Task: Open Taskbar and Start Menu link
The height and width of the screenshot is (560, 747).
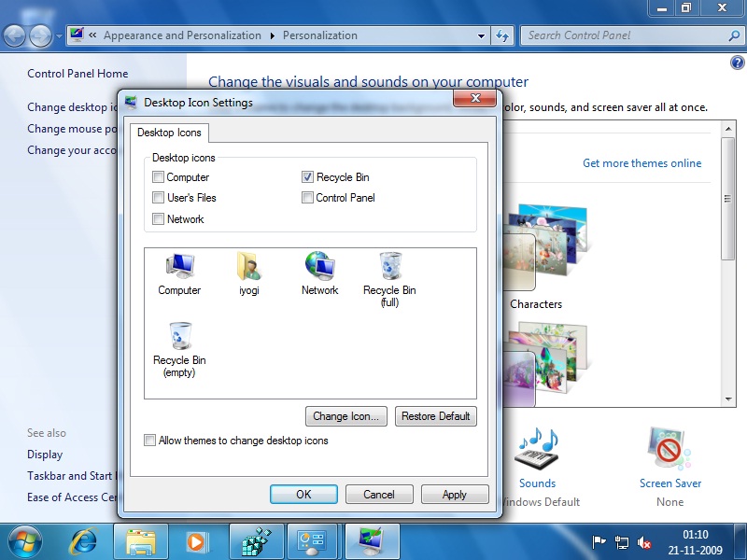Action: (x=72, y=476)
